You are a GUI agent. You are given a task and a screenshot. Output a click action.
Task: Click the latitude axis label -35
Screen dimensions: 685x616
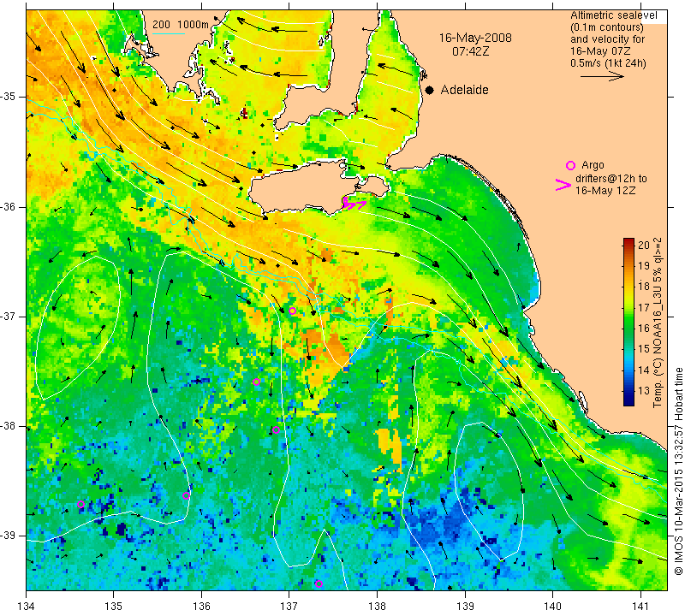point(8,97)
